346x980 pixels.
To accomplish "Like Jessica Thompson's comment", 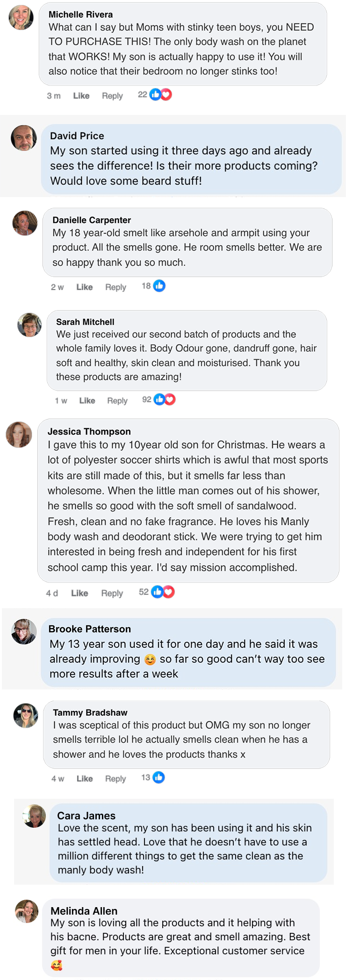I will (x=79, y=593).
